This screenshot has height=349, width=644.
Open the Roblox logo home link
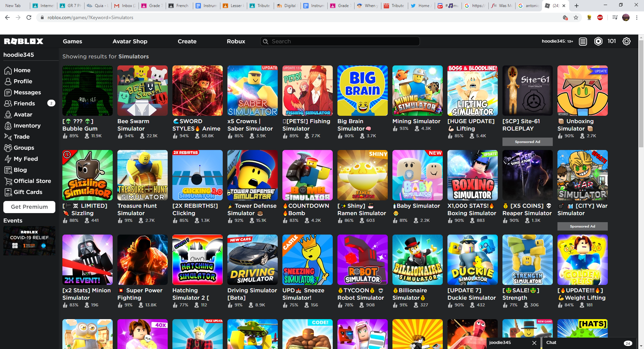pyautogui.click(x=23, y=41)
